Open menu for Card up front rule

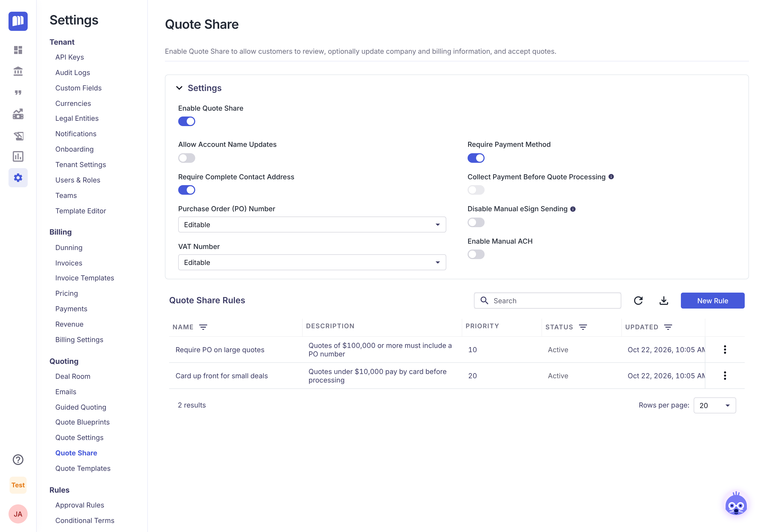(x=725, y=376)
